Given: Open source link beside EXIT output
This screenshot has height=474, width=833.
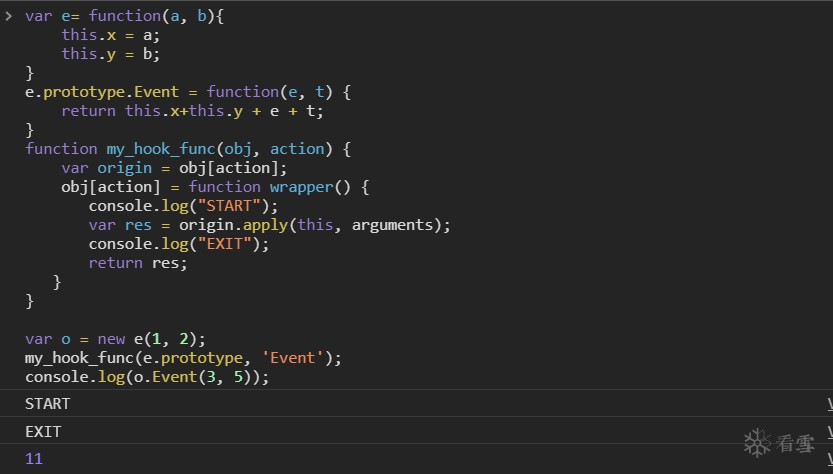Looking at the screenshot, I should click(830, 431).
